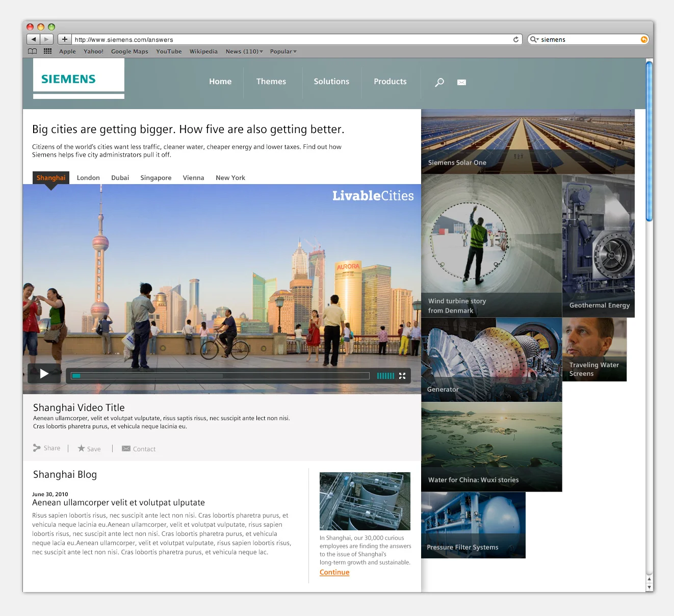Click the Share icon below the video
The height and width of the screenshot is (616, 674).
[37, 448]
